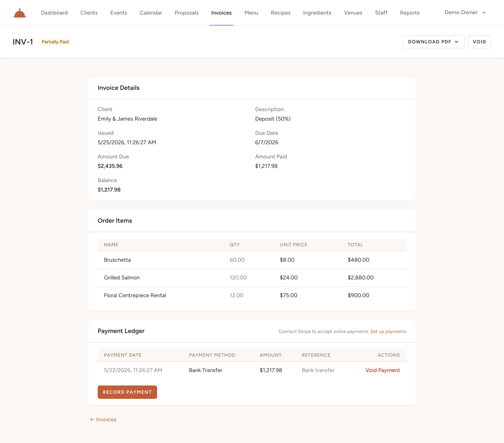Click the Floral Centrepiece Rental item
The image size is (504, 443).
tap(135, 295)
